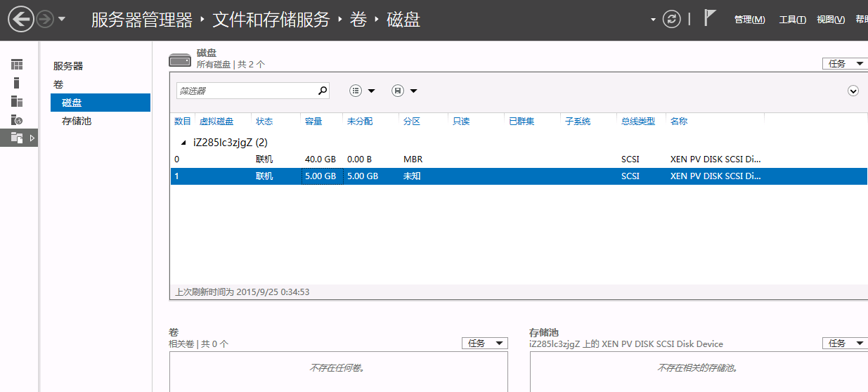Go to 服务器 in the navigation pane
The width and height of the screenshot is (868, 392).
(x=68, y=66)
